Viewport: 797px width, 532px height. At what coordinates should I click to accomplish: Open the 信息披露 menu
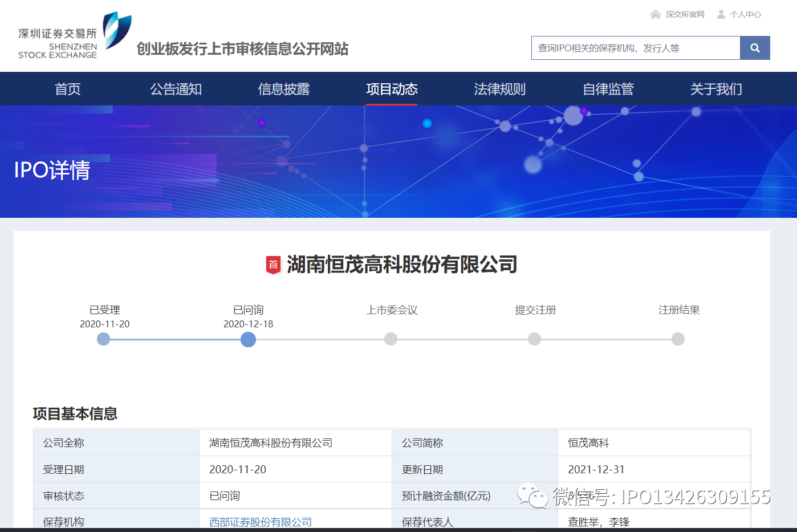click(284, 89)
